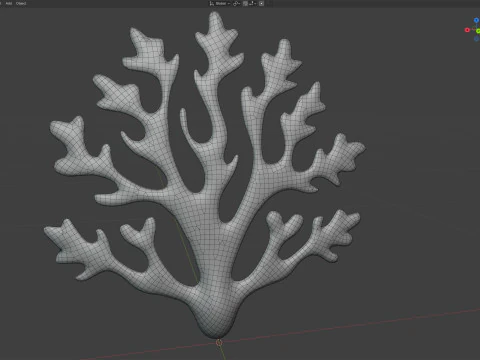Click the object origin circle below coral base
This screenshot has height=360, width=480.
219,342
